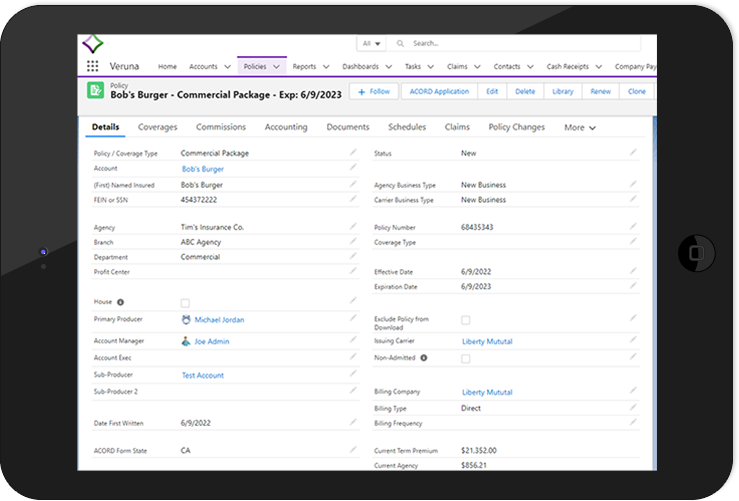
Task: Switch to the Documents tab
Action: tap(348, 127)
